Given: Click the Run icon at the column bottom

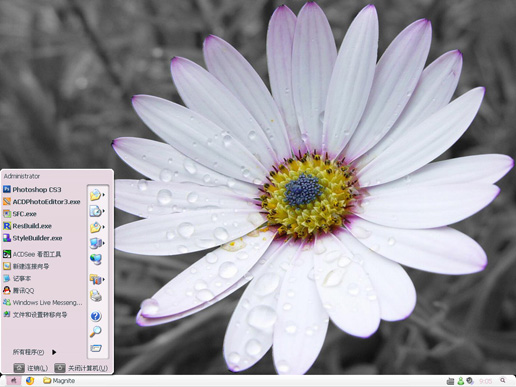Looking at the screenshot, I should (96, 348).
